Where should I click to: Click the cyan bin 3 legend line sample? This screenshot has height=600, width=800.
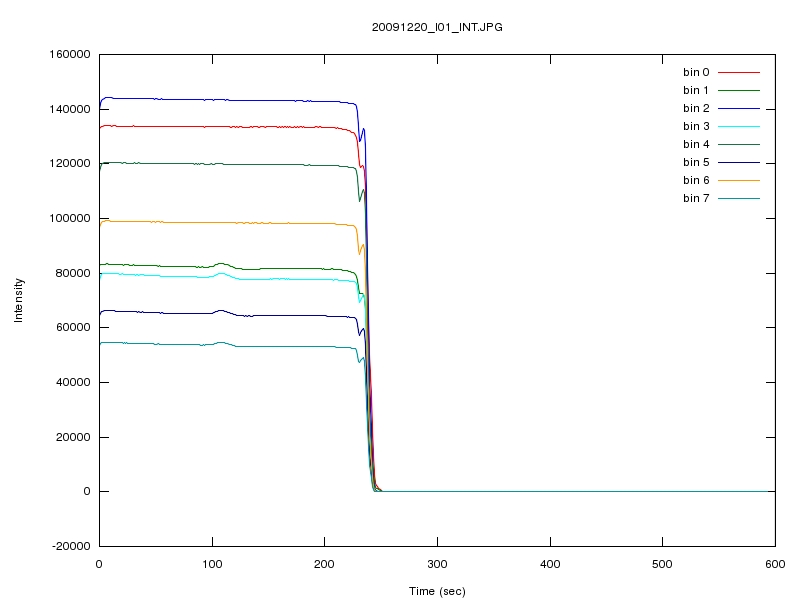pyautogui.click(x=739, y=126)
